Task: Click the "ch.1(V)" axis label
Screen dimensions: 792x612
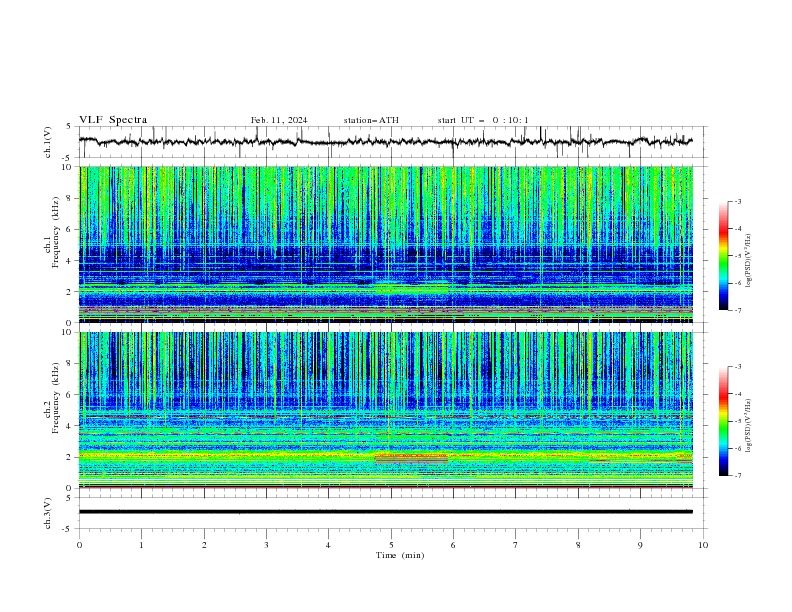Action: pyautogui.click(x=48, y=142)
